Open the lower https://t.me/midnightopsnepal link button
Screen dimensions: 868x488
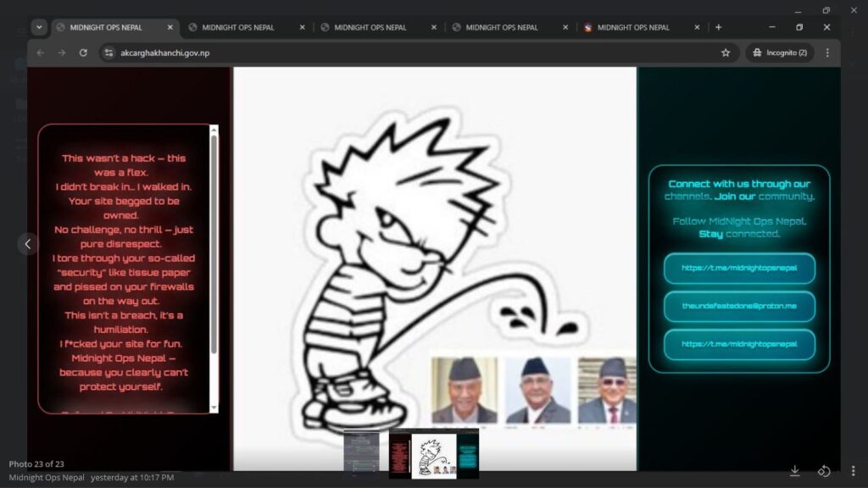[x=739, y=344]
